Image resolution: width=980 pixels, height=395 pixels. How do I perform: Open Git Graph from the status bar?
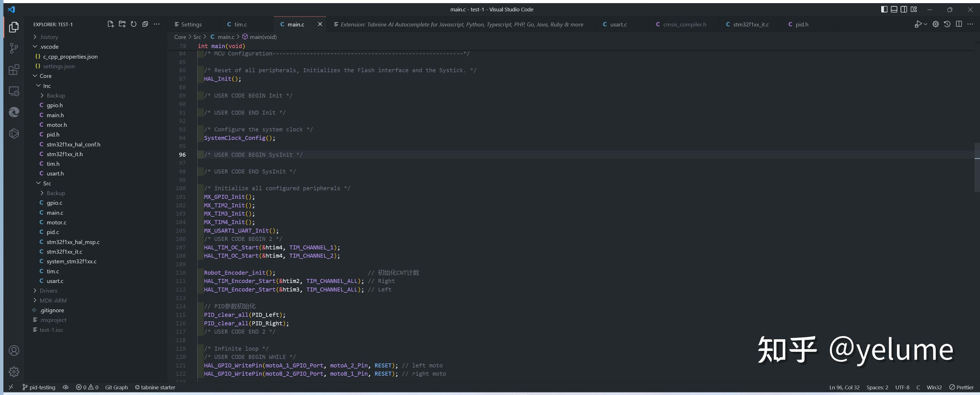116,387
